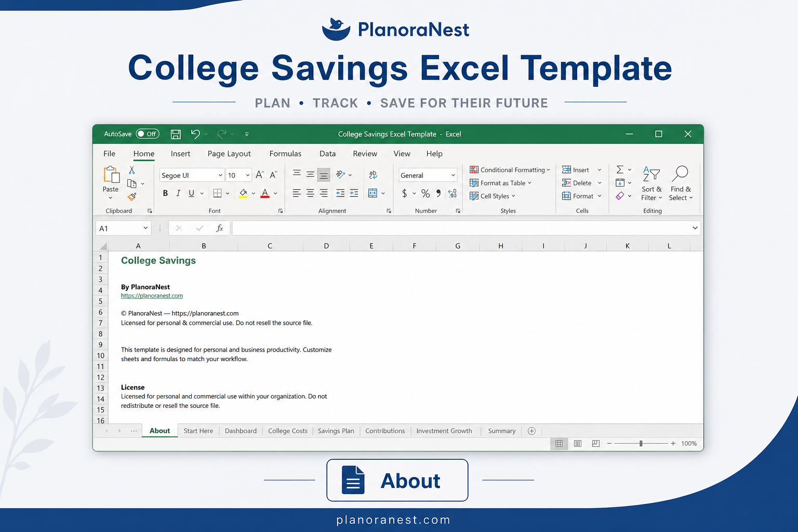Select Normal view in status bar
Image resolution: width=798 pixels, height=532 pixels.
click(x=559, y=444)
